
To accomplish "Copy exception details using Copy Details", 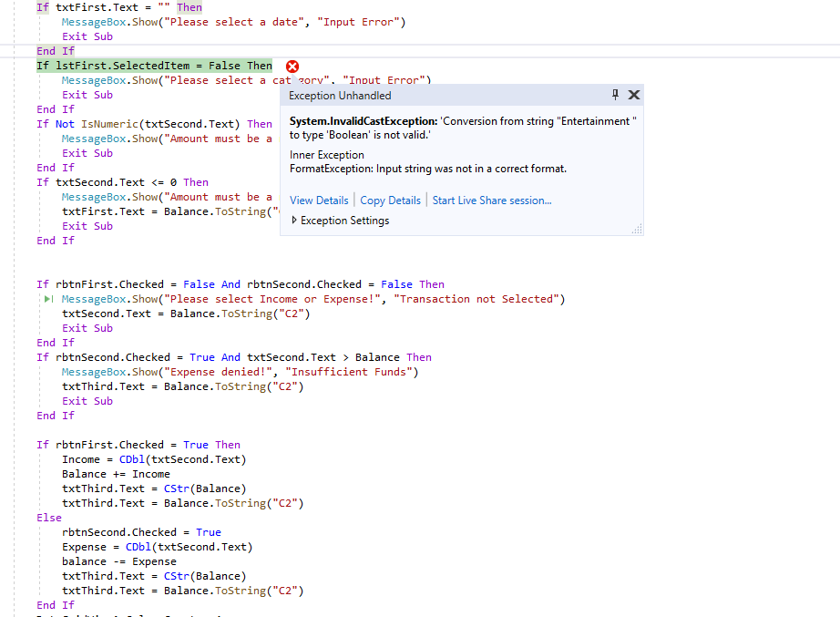I will (x=390, y=199).
